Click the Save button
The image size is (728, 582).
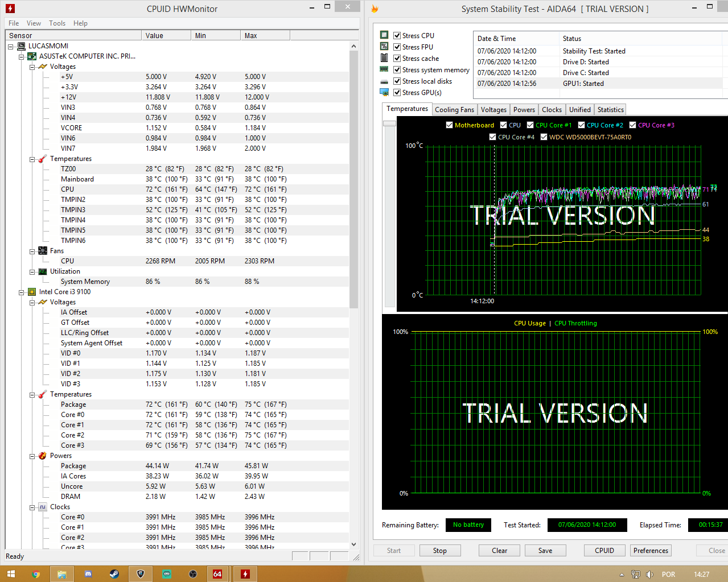545,551
